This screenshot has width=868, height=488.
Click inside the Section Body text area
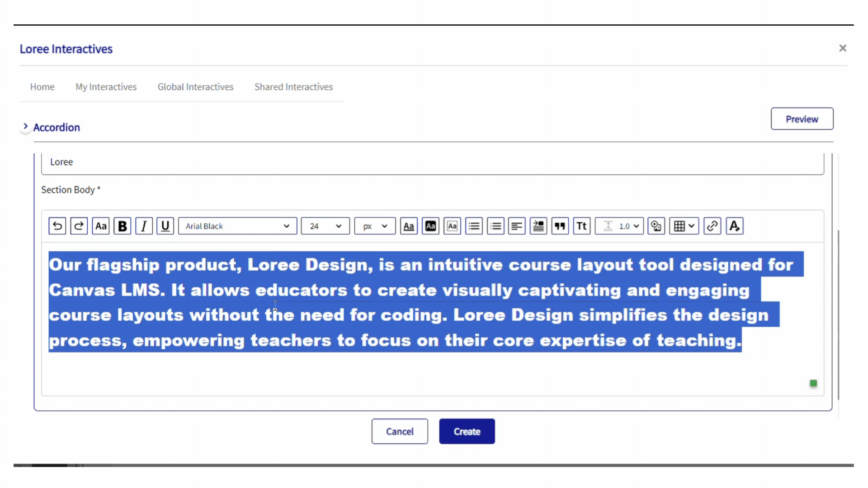(x=433, y=319)
